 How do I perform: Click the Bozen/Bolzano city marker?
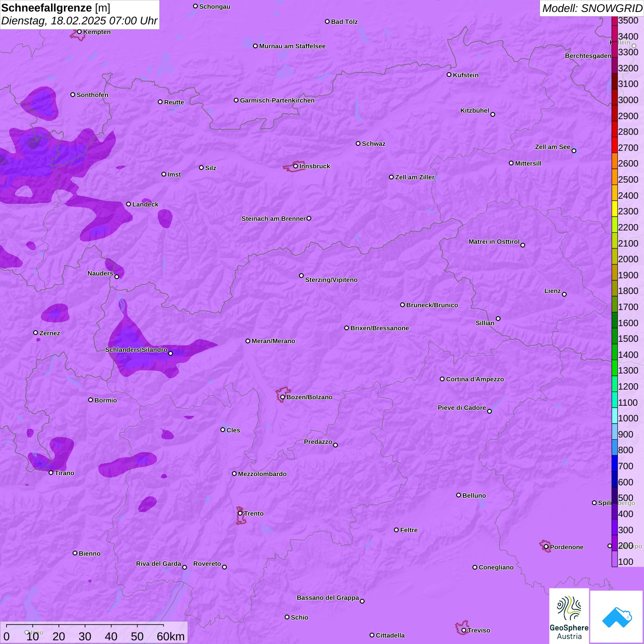point(283,397)
